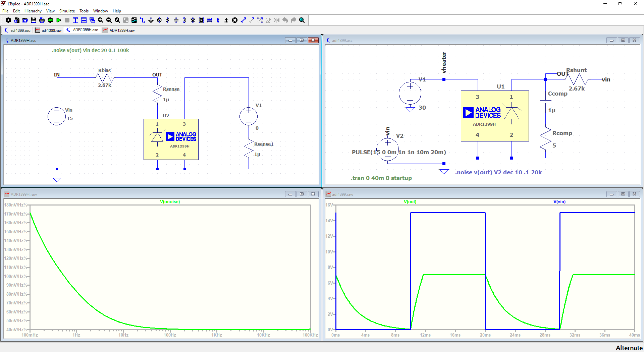This screenshot has height=352, width=644.
Task: Open the Hierarchy menu
Action: coord(33,11)
